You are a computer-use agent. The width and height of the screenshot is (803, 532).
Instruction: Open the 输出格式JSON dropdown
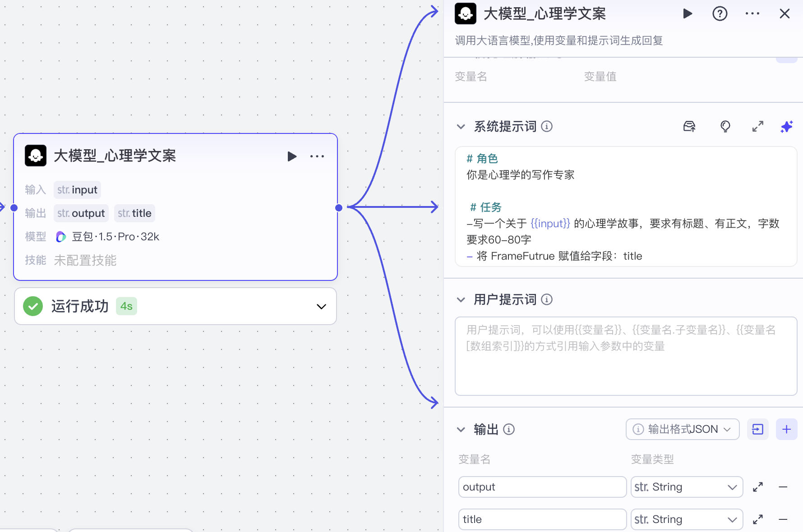click(682, 429)
